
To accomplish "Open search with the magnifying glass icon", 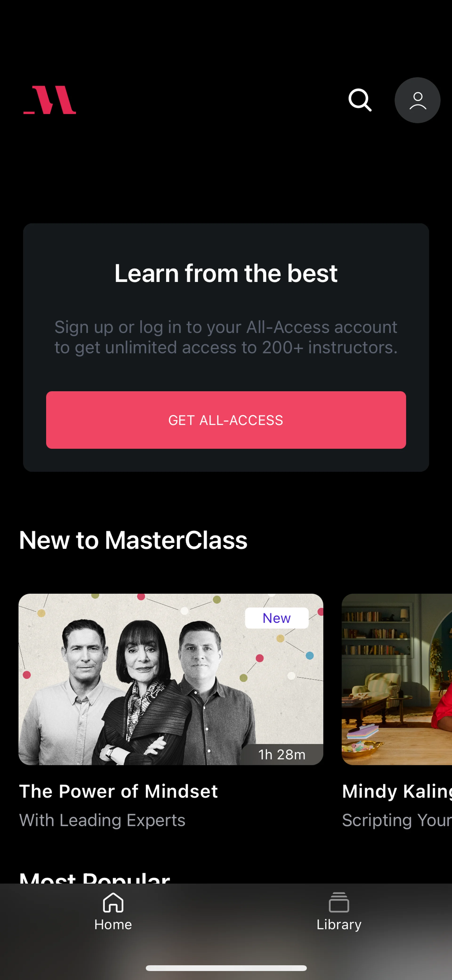I will click(359, 100).
